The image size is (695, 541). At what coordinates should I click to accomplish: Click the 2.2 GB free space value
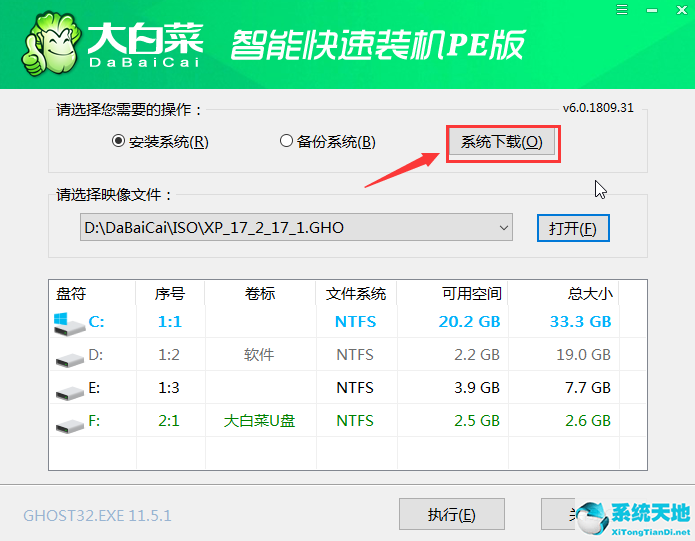click(477, 354)
